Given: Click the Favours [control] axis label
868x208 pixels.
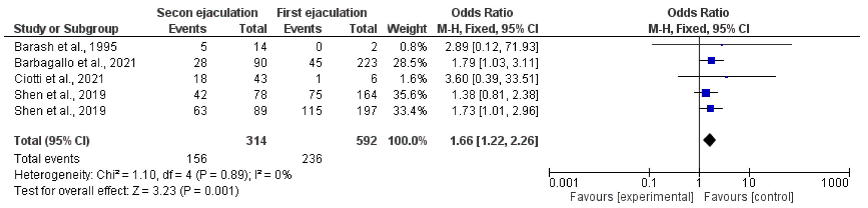Looking at the screenshot, I should 748,196.
